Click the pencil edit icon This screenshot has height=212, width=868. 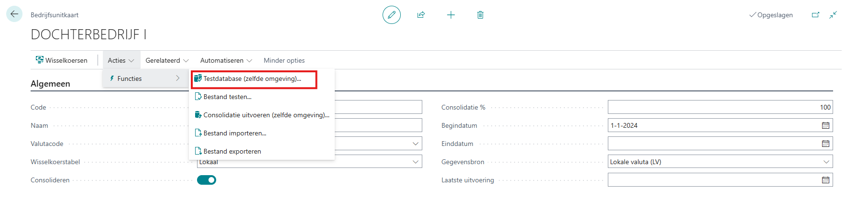(391, 15)
